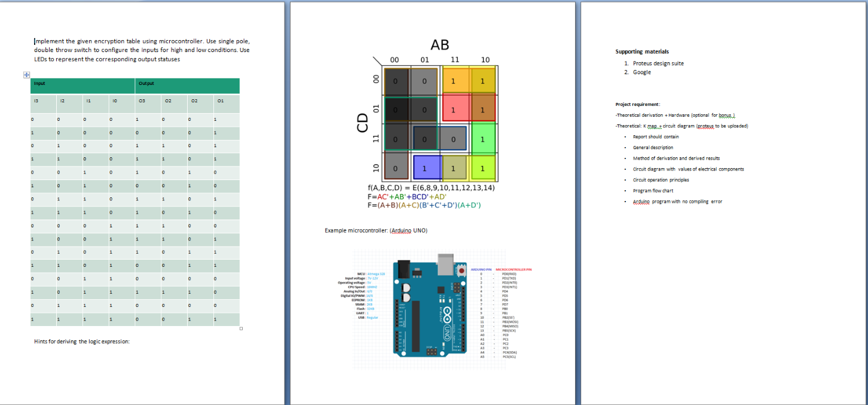
Task: Click the "f(A,B,C,D) = E(6,8,9,...)" line
Action: point(431,188)
